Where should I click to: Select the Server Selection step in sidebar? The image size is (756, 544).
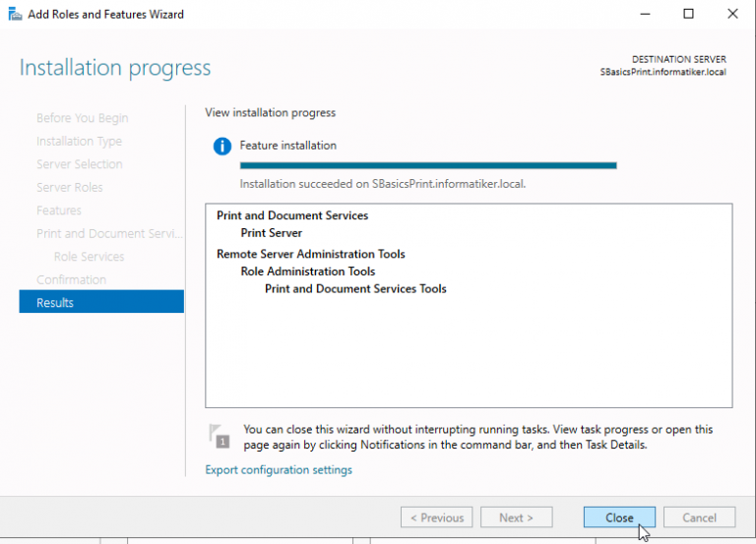[80, 164]
